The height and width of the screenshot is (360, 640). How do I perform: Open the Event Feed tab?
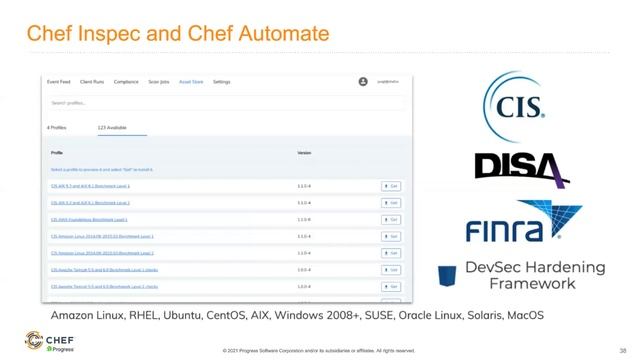(58, 82)
